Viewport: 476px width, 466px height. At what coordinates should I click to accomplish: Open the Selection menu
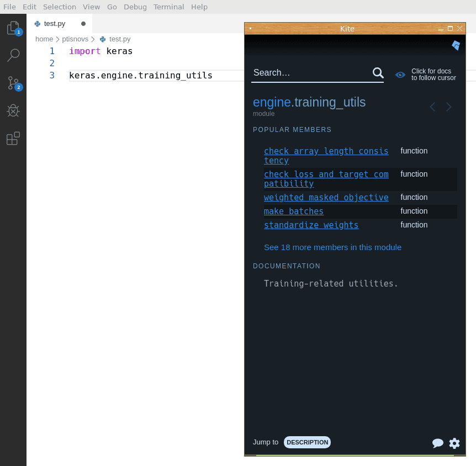click(x=60, y=7)
